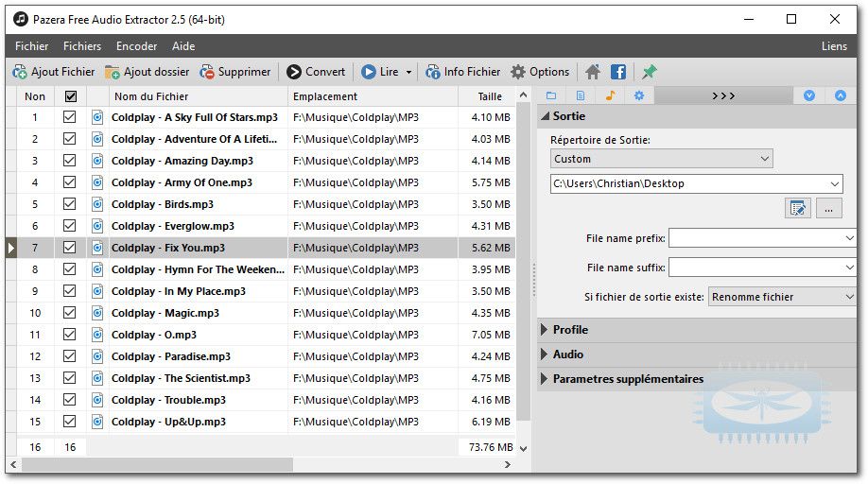
Task: Open the File name prefix dropdown
Action: pyautogui.click(x=849, y=238)
